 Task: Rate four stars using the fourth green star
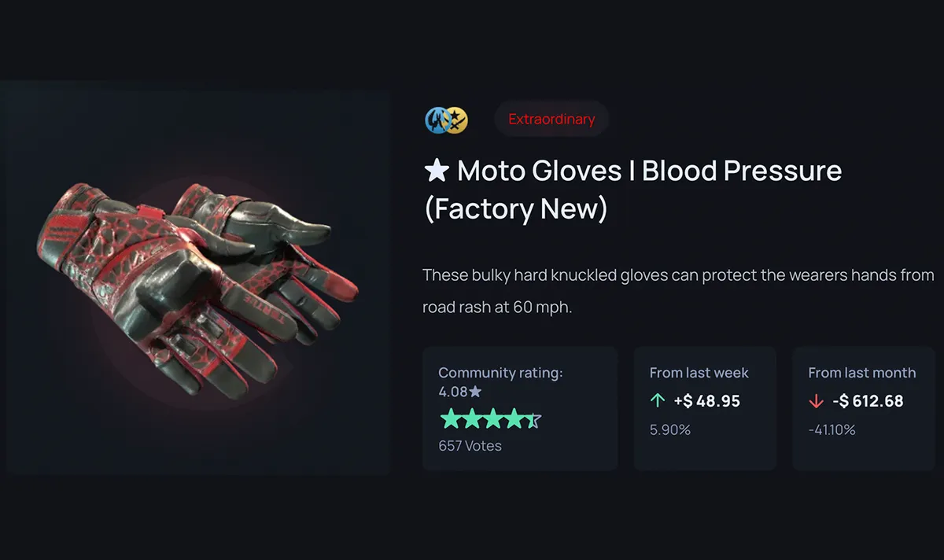tap(513, 419)
